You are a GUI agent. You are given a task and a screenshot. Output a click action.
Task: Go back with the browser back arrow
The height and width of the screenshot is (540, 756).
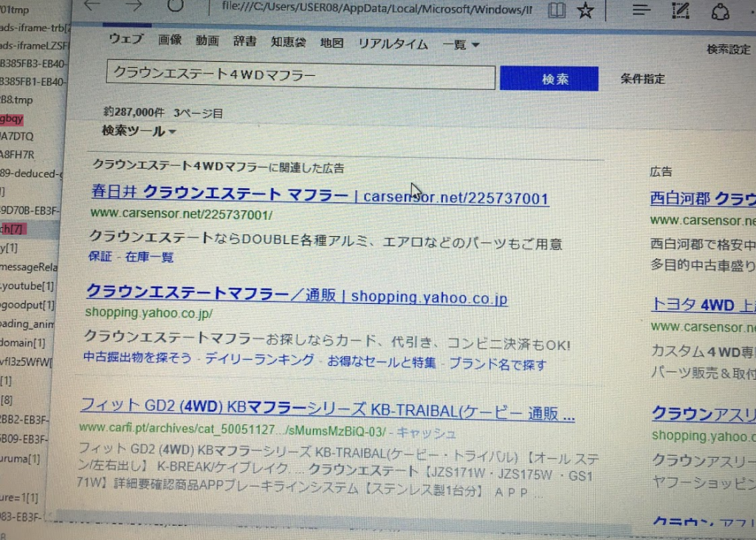click(92, 6)
